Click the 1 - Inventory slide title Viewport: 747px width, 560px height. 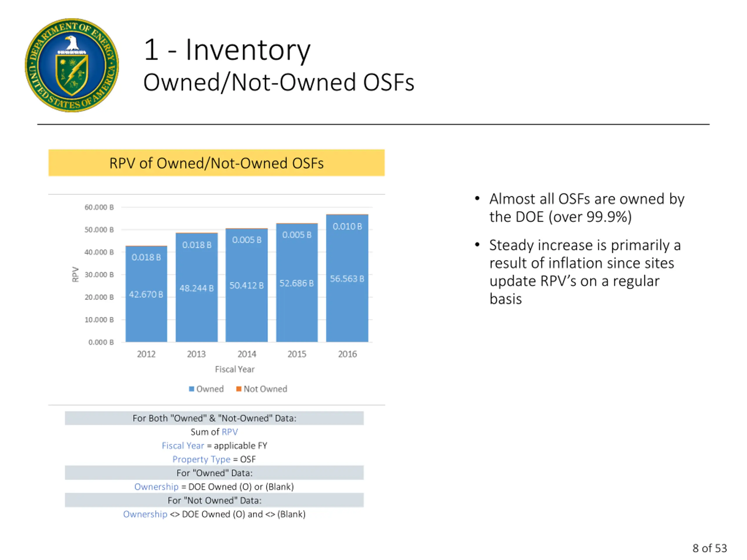point(227,50)
